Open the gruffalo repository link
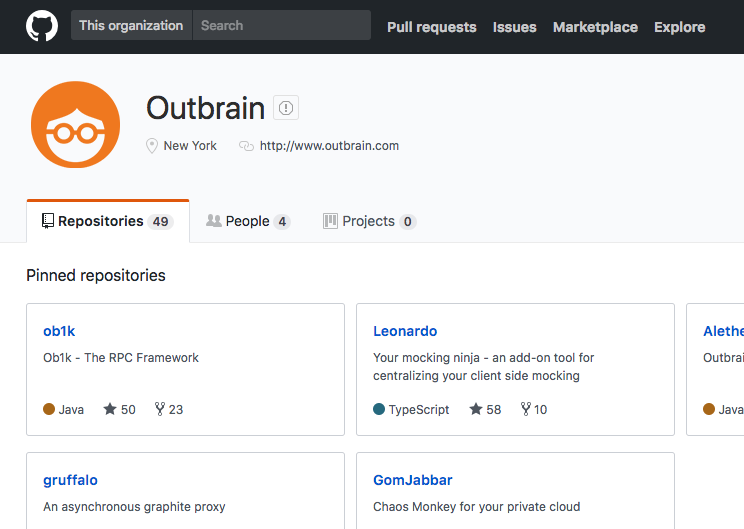 [x=70, y=480]
